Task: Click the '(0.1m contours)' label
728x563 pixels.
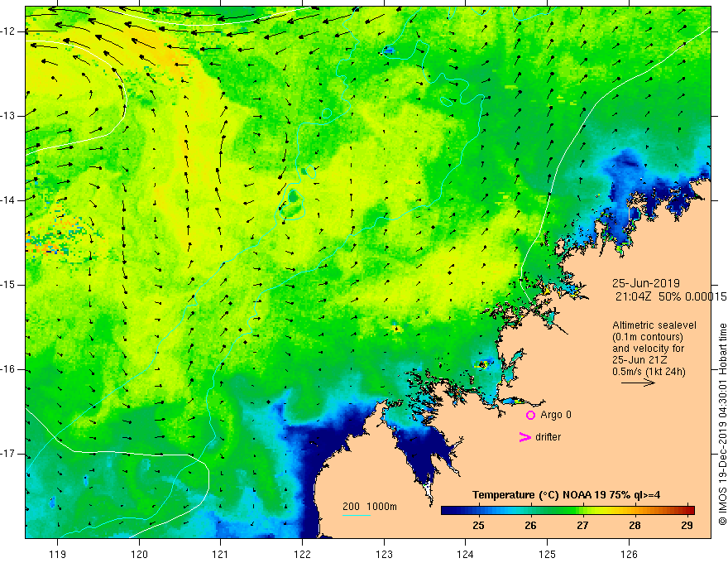Action: [x=648, y=337]
